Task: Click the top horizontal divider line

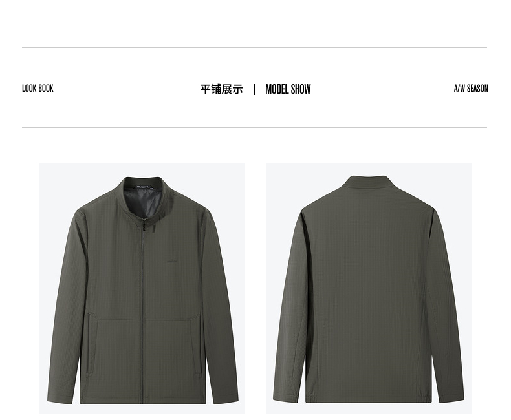Action: tap(254, 48)
